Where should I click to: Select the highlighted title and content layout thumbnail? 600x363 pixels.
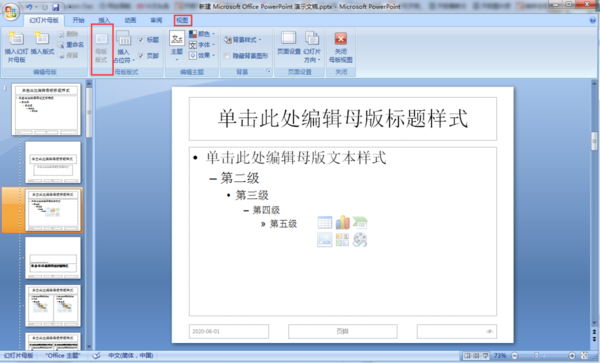pos(53,210)
